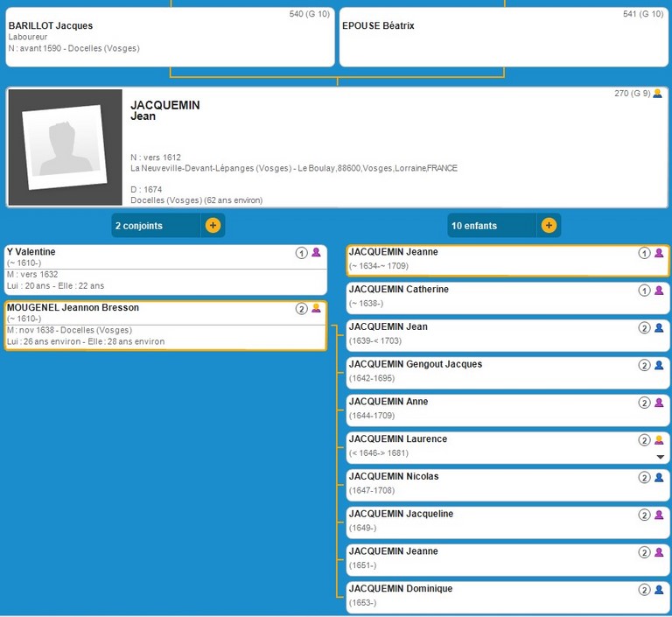Open BARILLOT Jacques parent card
The width and height of the screenshot is (672, 617).
tap(170, 37)
